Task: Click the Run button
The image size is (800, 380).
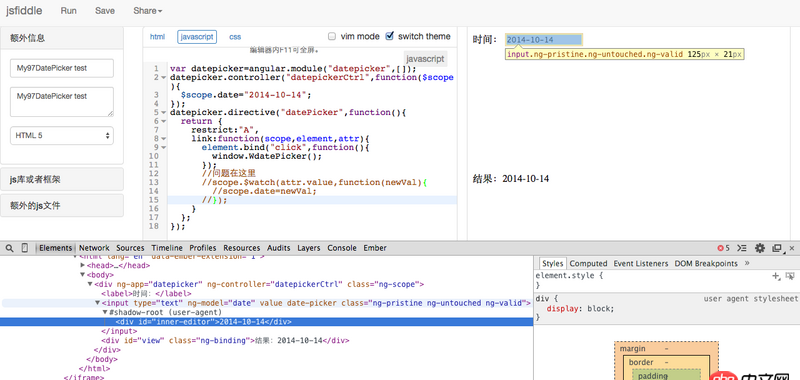Action: click(68, 11)
